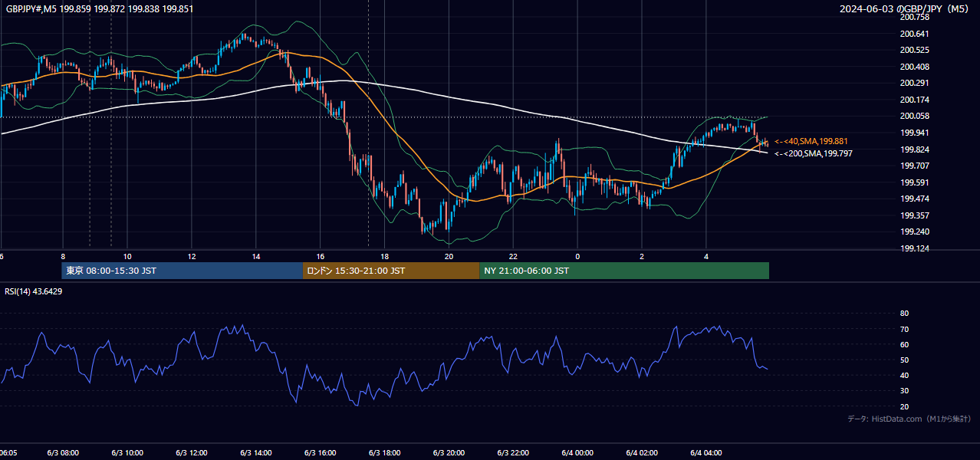Click the 199.124 price axis value

pos(914,248)
